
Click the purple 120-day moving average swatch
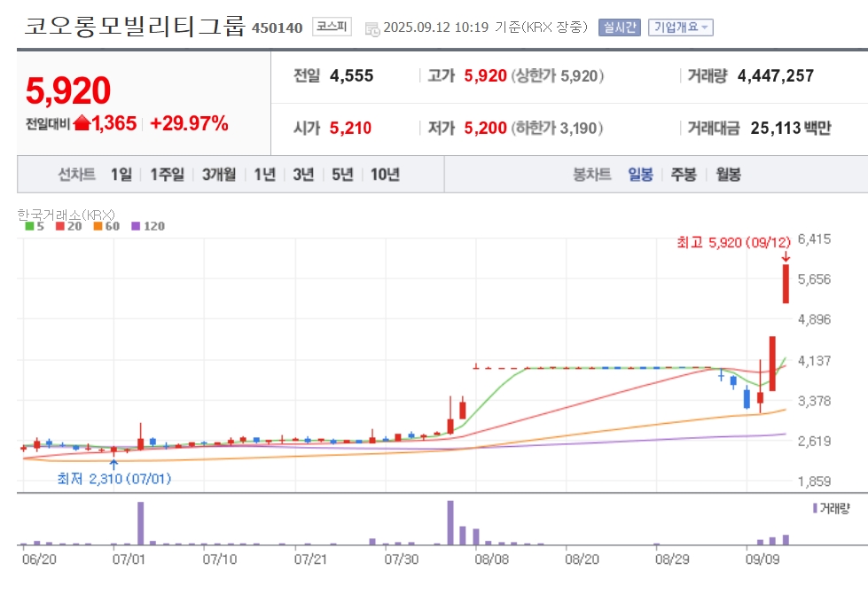(136, 226)
